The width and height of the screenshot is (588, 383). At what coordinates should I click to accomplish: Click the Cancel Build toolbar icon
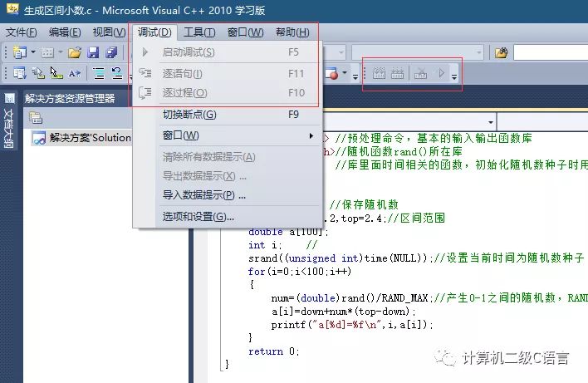click(421, 73)
